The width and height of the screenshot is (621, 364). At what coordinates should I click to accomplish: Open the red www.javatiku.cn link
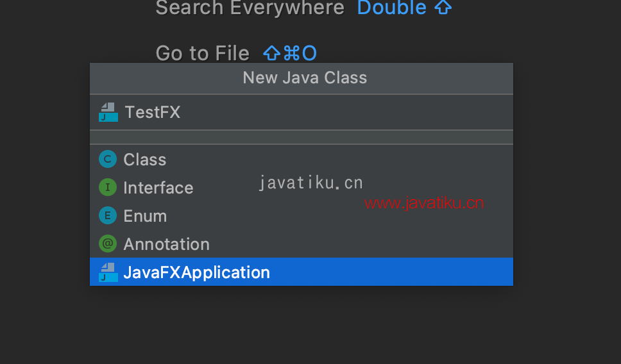(x=424, y=203)
